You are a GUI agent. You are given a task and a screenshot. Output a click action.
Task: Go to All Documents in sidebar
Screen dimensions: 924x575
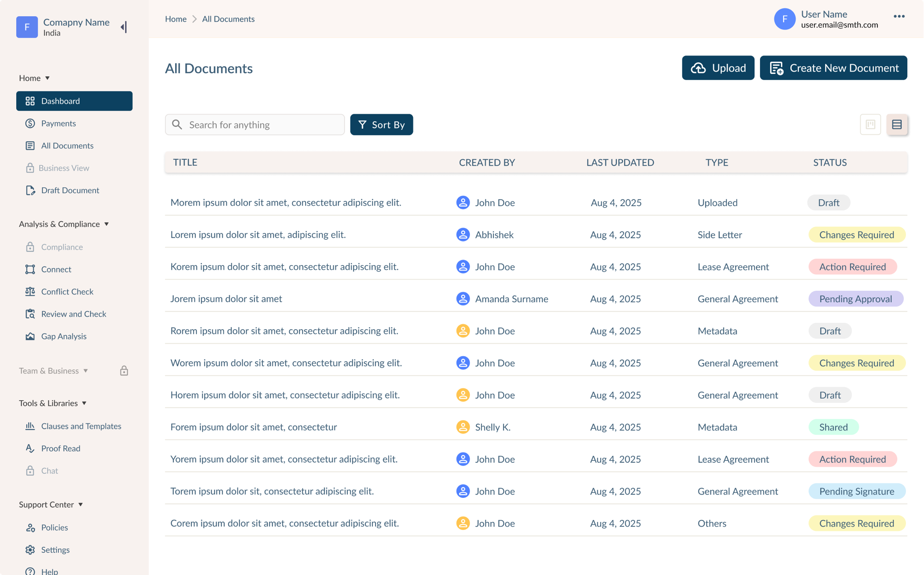pos(67,145)
